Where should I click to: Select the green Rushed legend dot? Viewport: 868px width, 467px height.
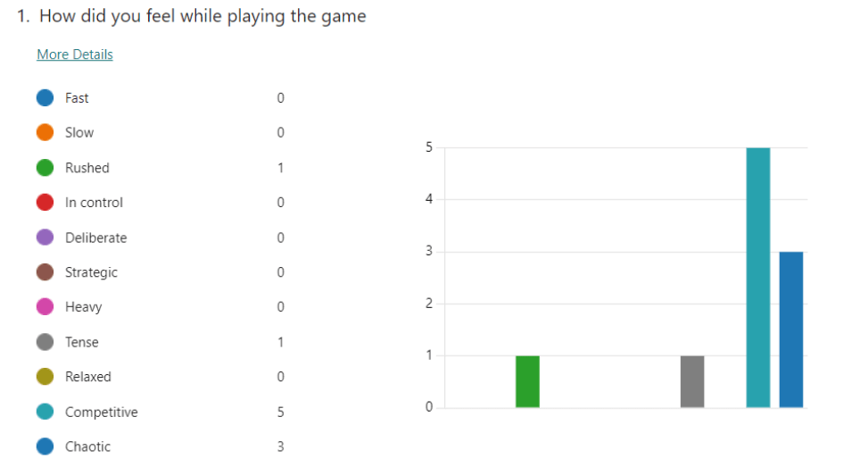pos(45,168)
